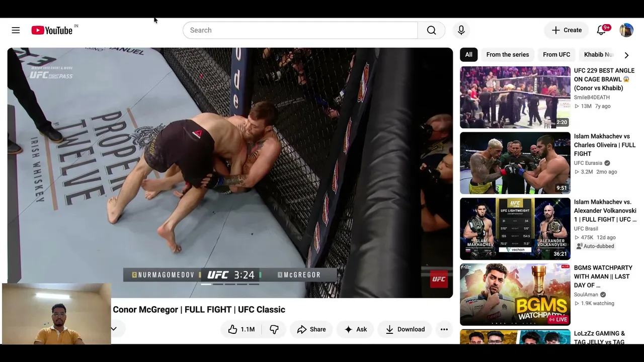644x362 pixels.
Task: Click the Ask button
Action: [355, 329]
